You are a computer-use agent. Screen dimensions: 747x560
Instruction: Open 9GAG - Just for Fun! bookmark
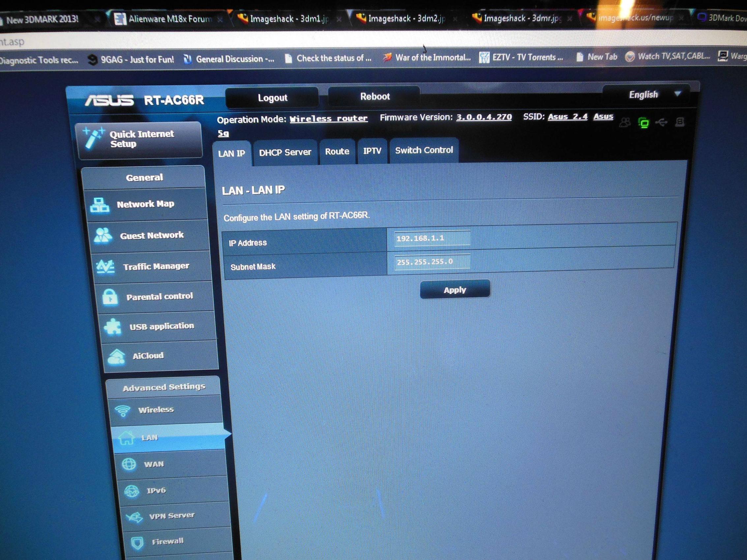coord(131,60)
